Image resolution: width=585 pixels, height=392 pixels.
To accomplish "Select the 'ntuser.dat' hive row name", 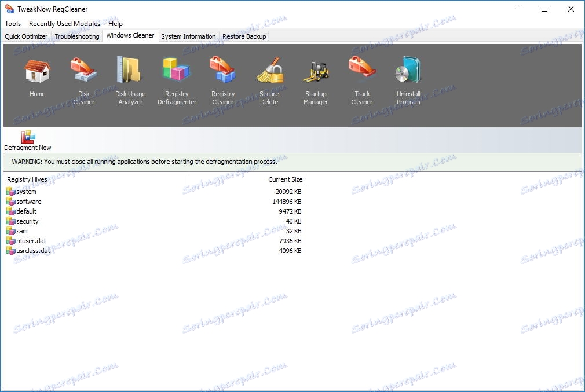I will 31,241.
